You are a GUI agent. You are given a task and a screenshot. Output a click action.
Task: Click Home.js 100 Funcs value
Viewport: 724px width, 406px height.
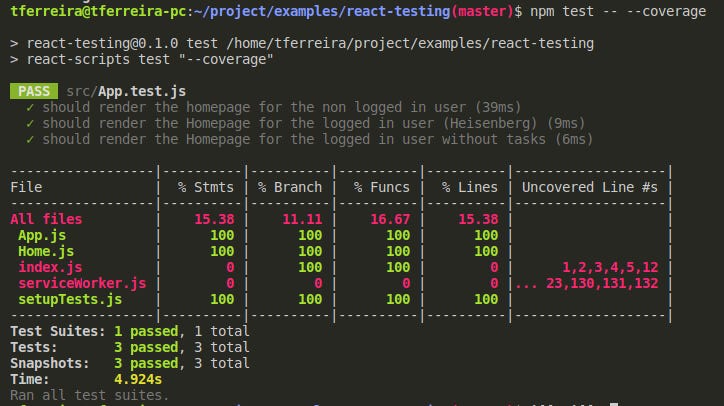[398, 251]
